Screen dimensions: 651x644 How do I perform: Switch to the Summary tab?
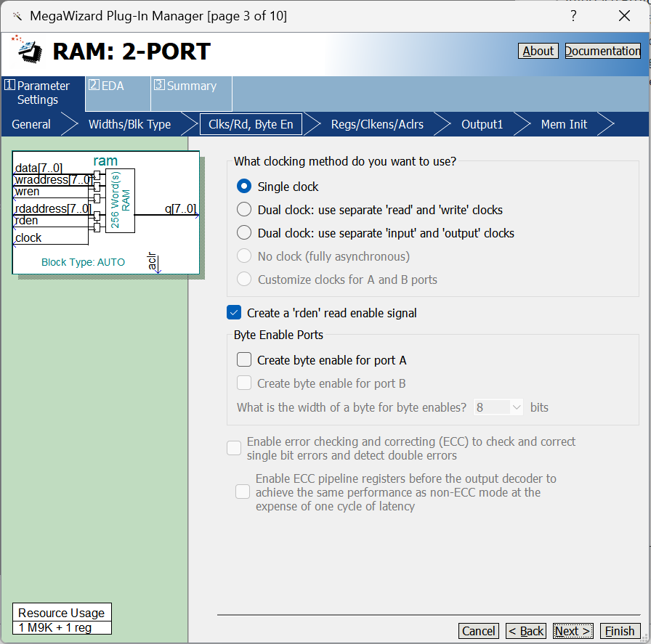click(191, 93)
